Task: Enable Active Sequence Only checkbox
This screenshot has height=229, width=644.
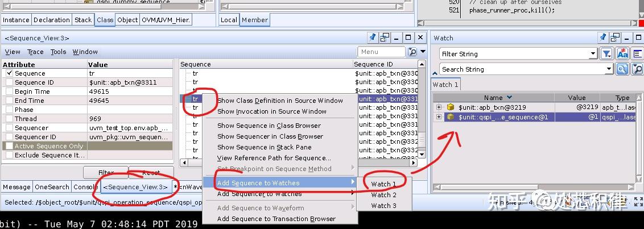Action: 10,146
